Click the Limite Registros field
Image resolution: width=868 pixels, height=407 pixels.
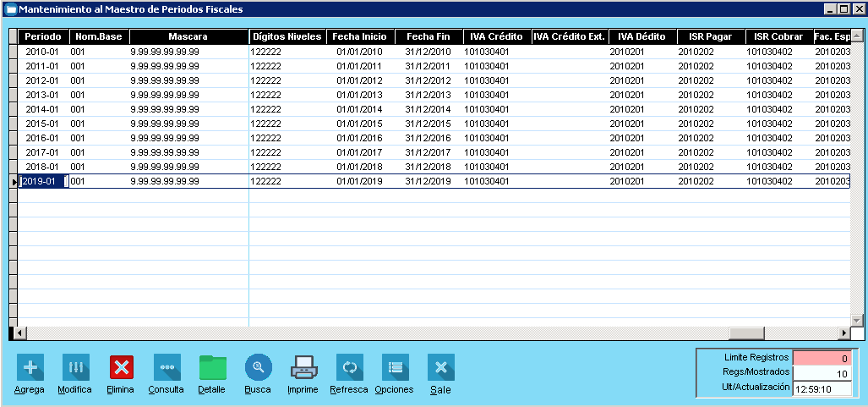pos(822,358)
